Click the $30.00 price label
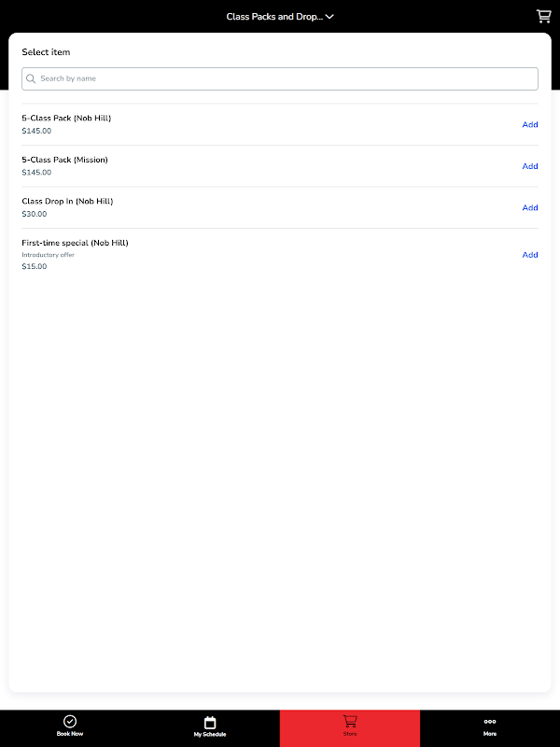 pyautogui.click(x=35, y=214)
